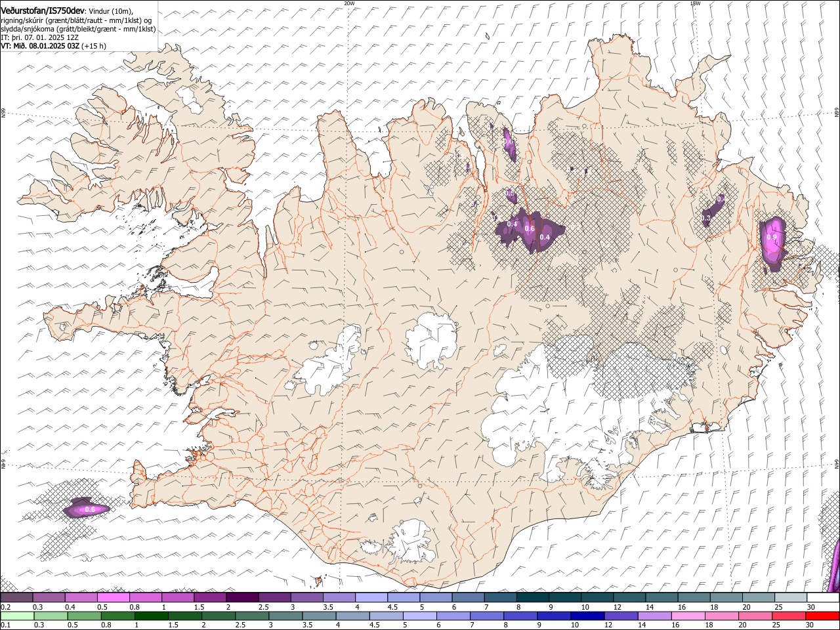Pick the palest green 0.1 swatch in lower legend
840x630 pixels.
coord(17,616)
